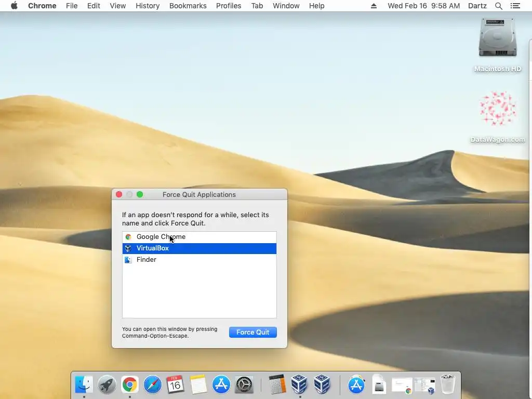Open Finder from the Dock
532x399 pixels.
coord(84,384)
